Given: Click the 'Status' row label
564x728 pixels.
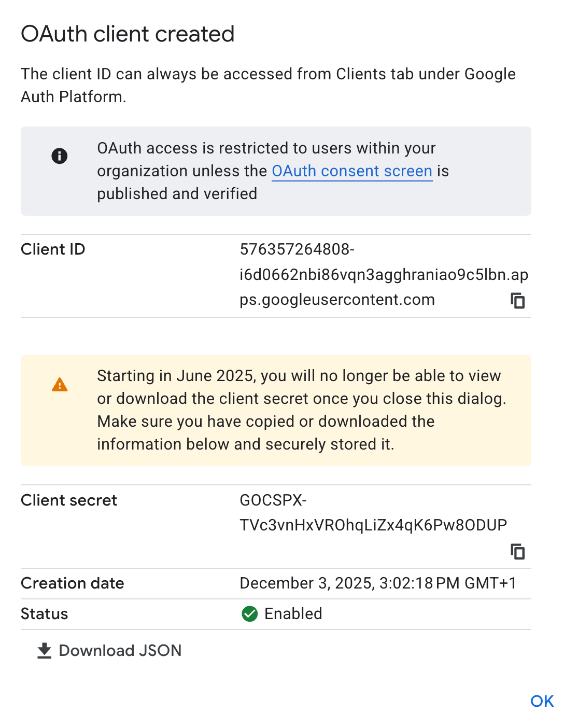Looking at the screenshot, I should click(45, 614).
